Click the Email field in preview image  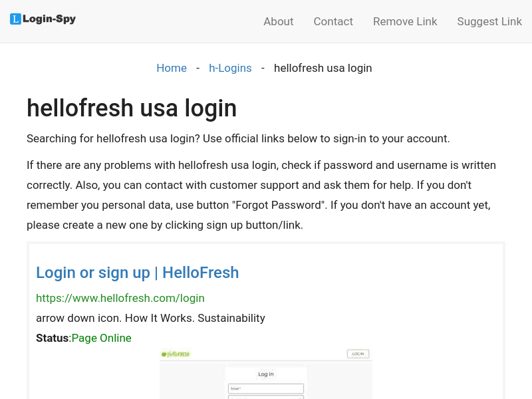click(x=266, y=388)
